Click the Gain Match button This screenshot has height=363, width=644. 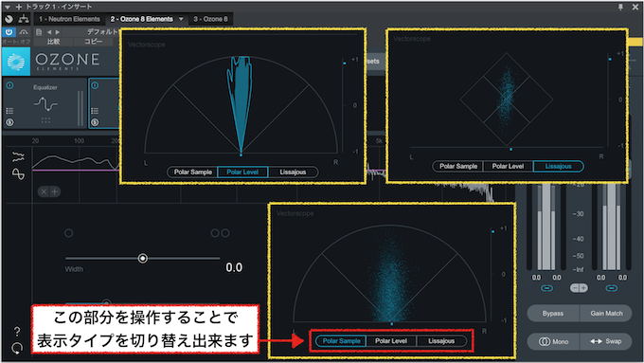[606, 314]
